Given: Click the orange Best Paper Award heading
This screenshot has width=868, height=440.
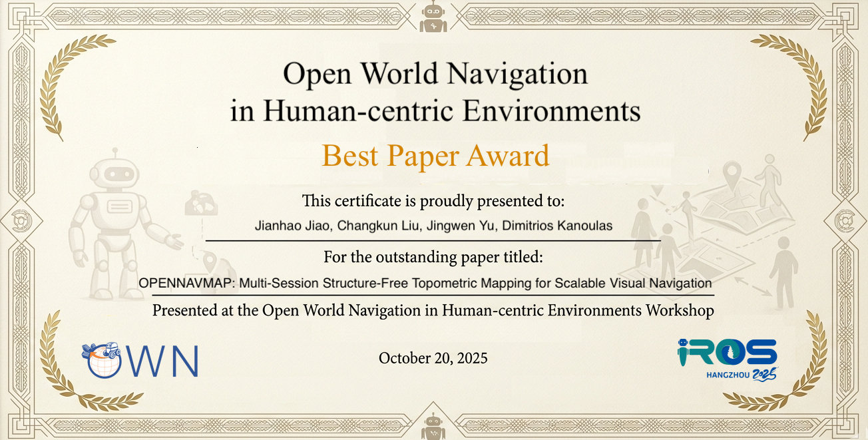Looking at the screenshot, I should click(435, 156).
